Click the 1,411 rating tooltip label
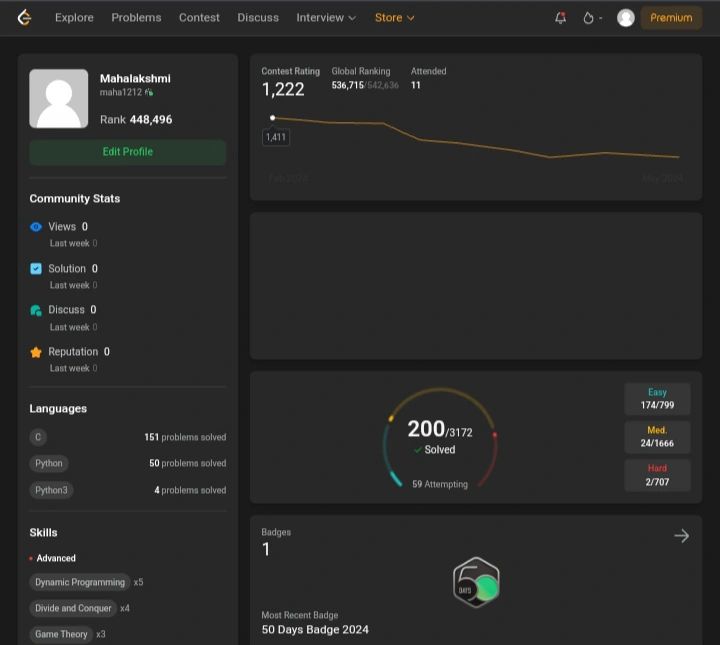 pyautogui.click(x=276, y=137)
